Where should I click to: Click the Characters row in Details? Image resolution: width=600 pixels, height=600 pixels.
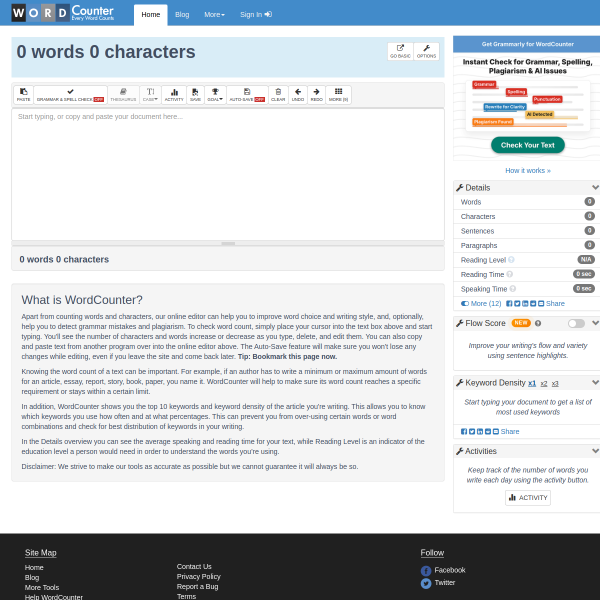tap(527, 216)
